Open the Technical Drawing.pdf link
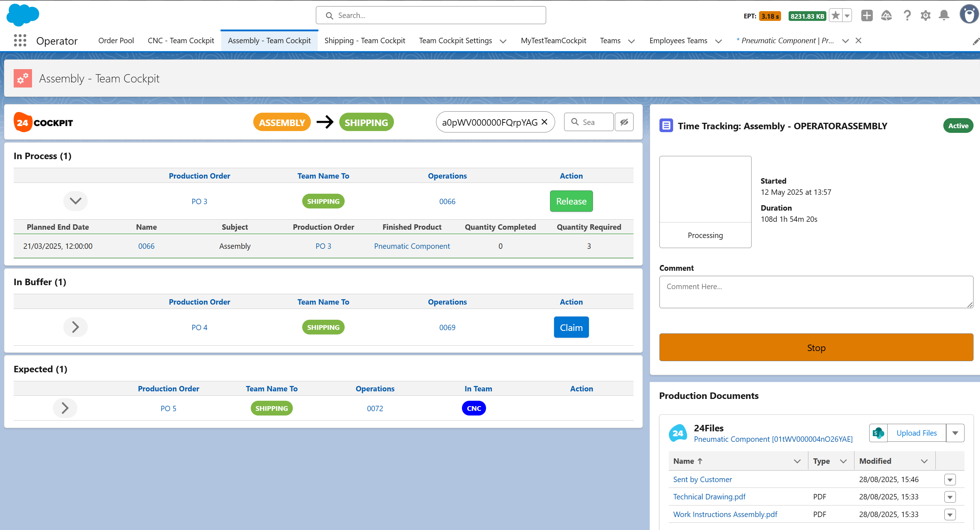The width and height of the screenshot is (980, 530). coord(709,497)
